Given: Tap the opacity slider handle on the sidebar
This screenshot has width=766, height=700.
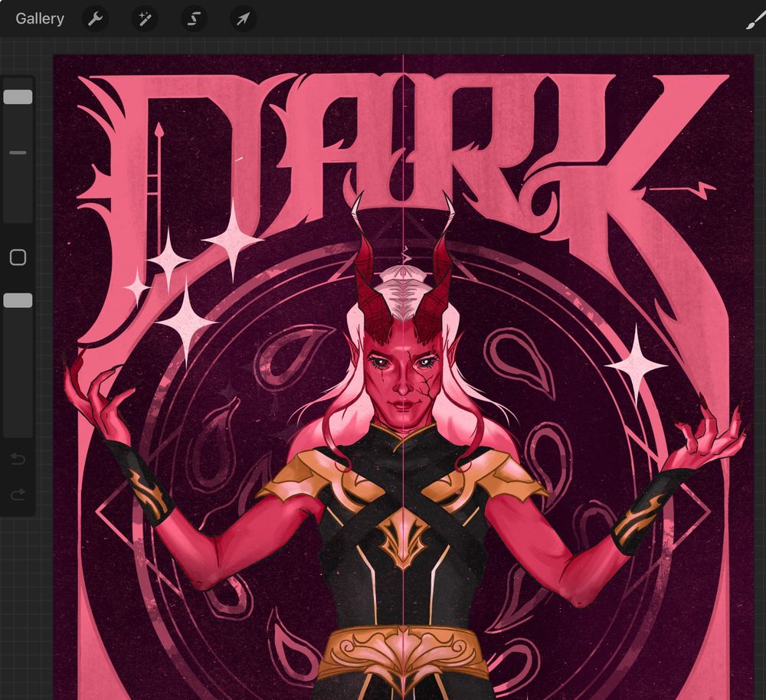Looking at the screenshot, I should point(17,300).
